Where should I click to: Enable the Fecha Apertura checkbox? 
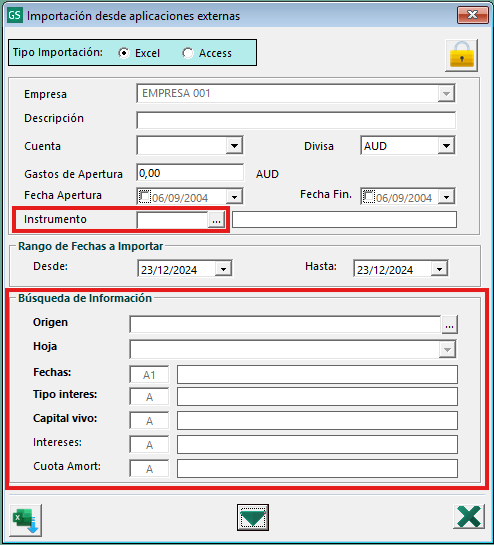pyautogui.click(x=144, y=196)
